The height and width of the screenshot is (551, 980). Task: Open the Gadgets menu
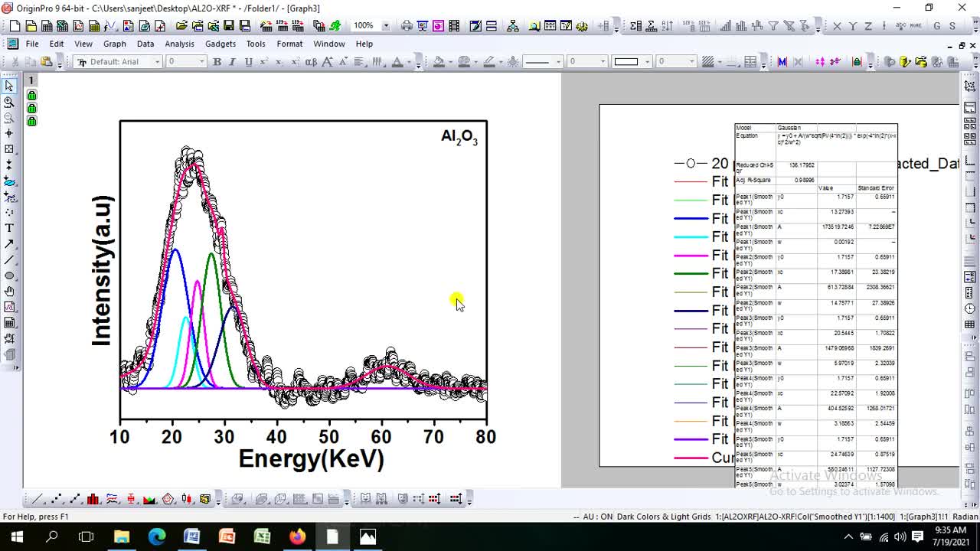(220, 44)
